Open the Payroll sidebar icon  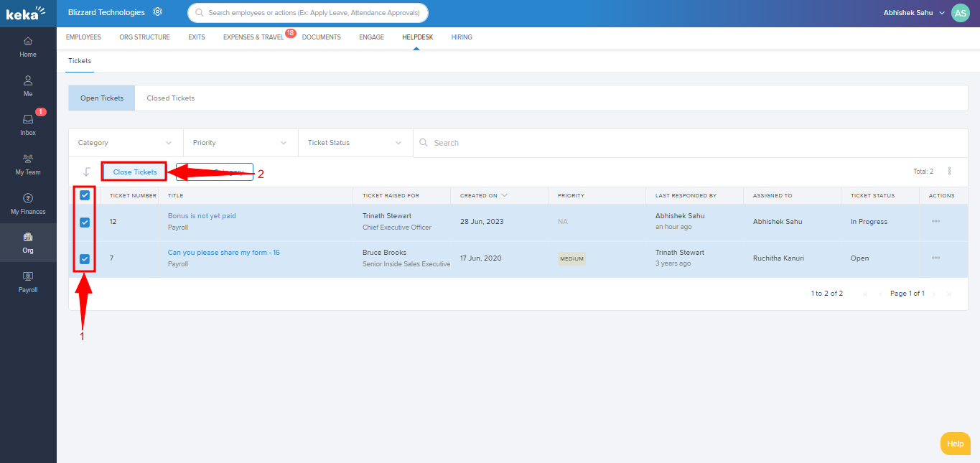28,281
